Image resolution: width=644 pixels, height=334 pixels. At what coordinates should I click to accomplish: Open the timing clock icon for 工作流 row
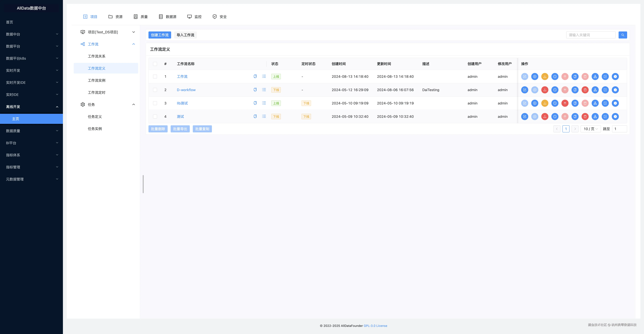[x=555, y=77]
